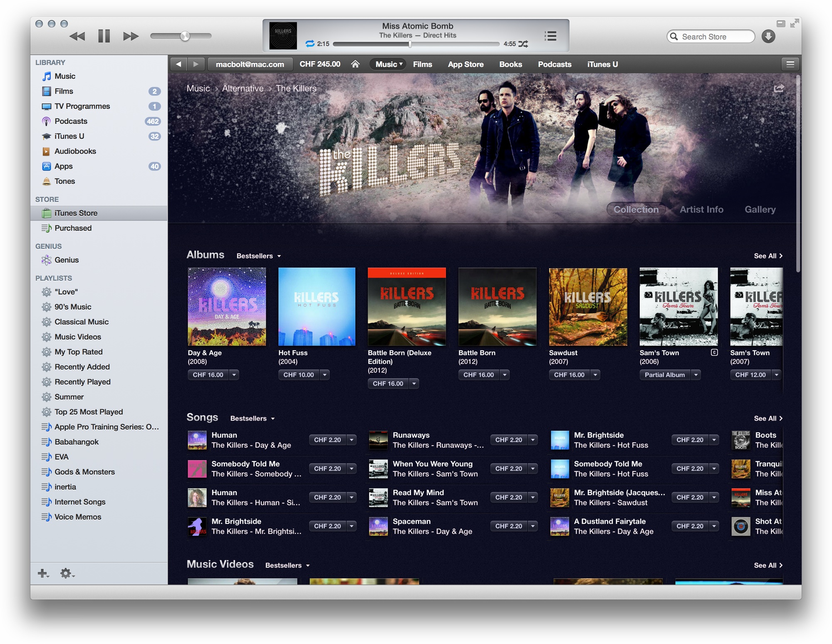Go forward in store history
Screen dimensions: 832x644
(x=196, y=64)
